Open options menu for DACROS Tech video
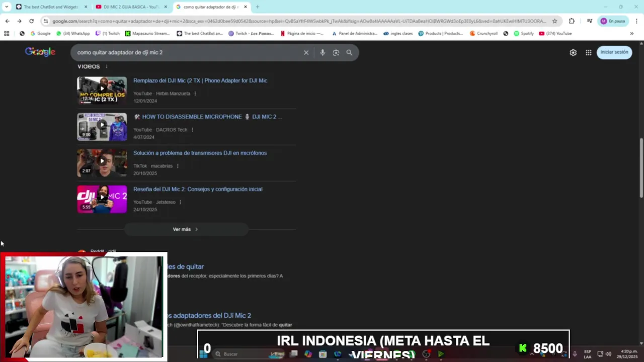Screen dimensions: 644x362 tap(192, 130)
